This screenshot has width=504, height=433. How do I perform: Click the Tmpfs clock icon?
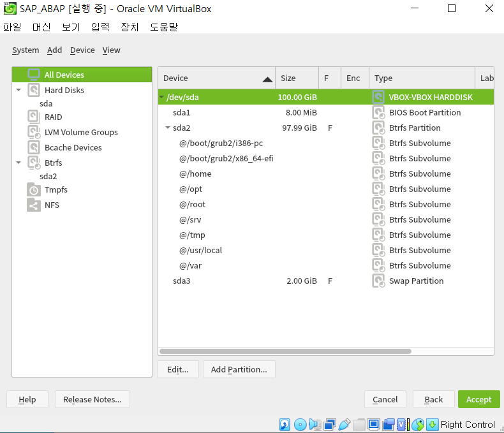tap(34, 189)
